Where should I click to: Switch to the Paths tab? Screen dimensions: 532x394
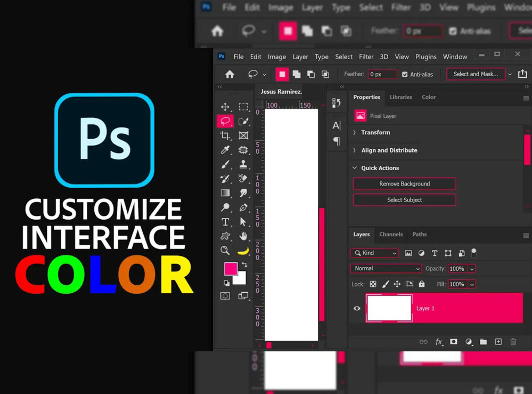pyautogui.click(x=419, y=235)
